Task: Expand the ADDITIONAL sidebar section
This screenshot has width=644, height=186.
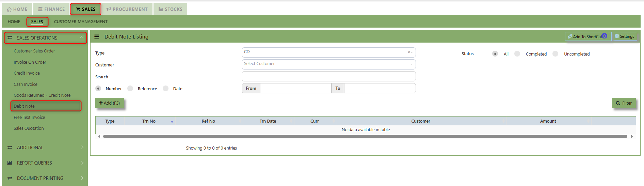Action: pos(45,148)
